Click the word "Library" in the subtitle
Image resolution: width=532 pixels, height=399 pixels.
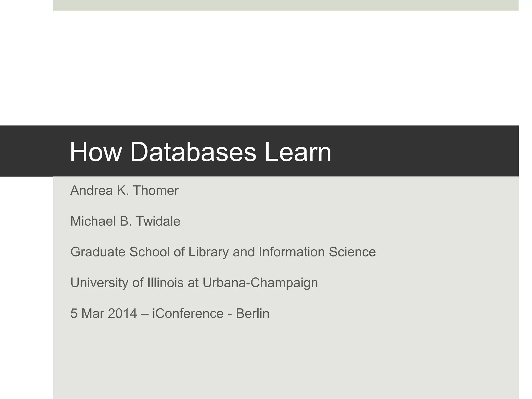[x=208, y=252]
